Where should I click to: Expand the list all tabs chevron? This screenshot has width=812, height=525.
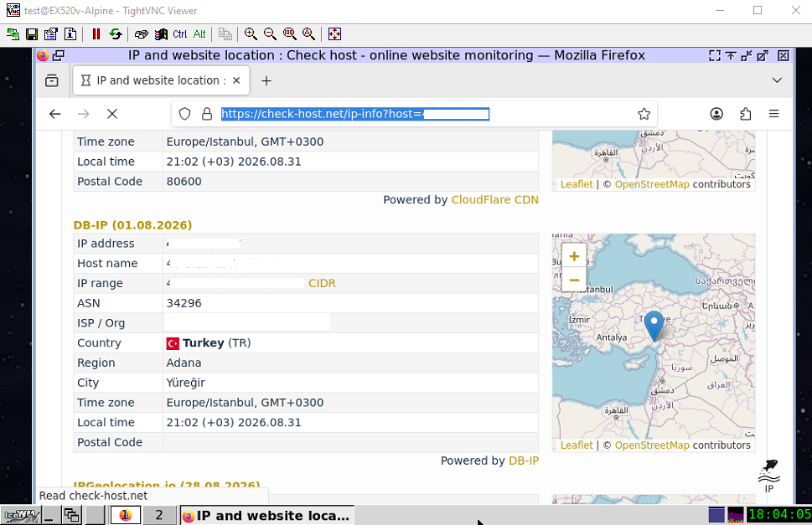click(x=777, y=80)
